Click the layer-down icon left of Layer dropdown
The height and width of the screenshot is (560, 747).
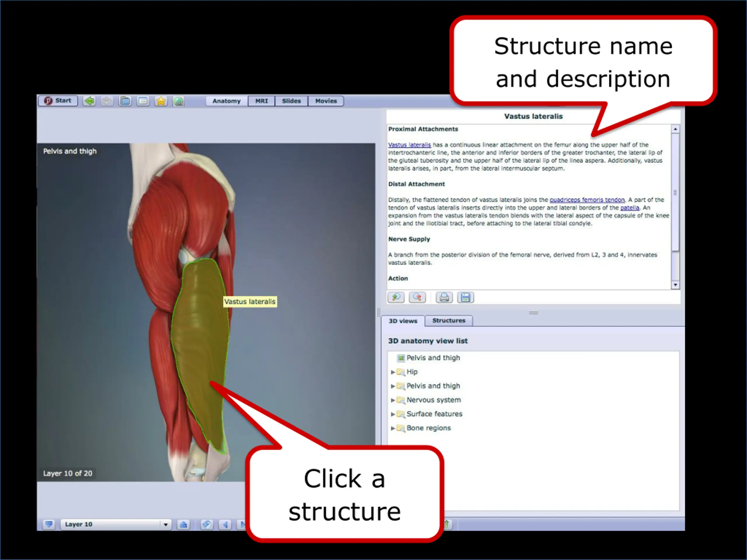coord(49,524)
